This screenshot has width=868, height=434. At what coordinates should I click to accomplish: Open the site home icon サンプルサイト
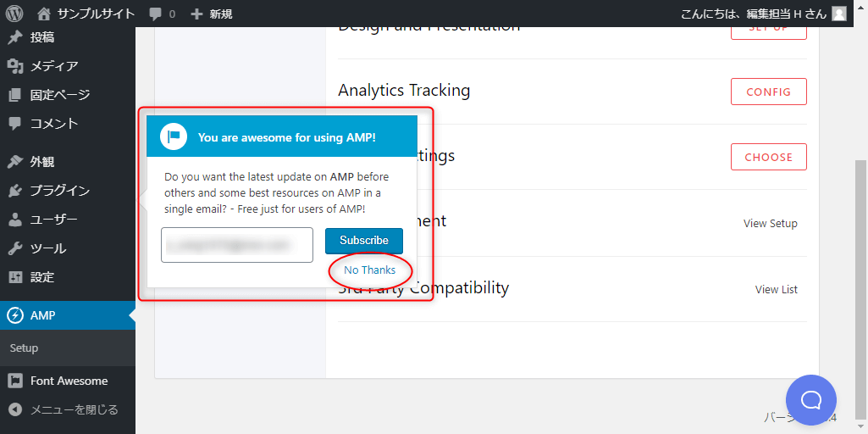(x=46, y=14)
